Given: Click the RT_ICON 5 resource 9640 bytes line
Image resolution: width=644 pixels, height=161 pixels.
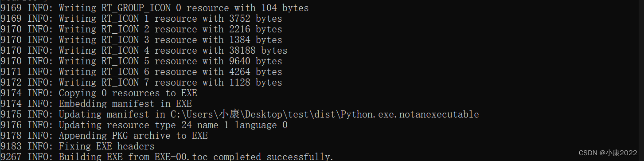Looking at the screenshot, I should 141,61.
